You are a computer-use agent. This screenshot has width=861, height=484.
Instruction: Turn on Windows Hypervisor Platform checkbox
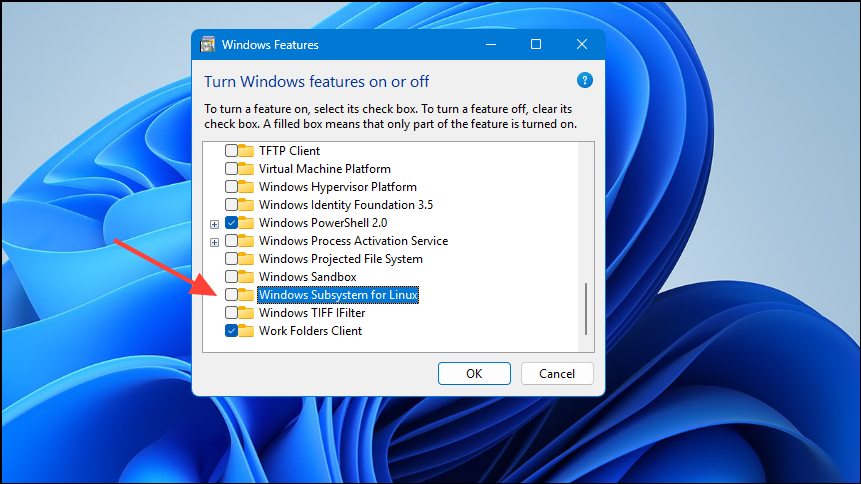tap(231, 187)
